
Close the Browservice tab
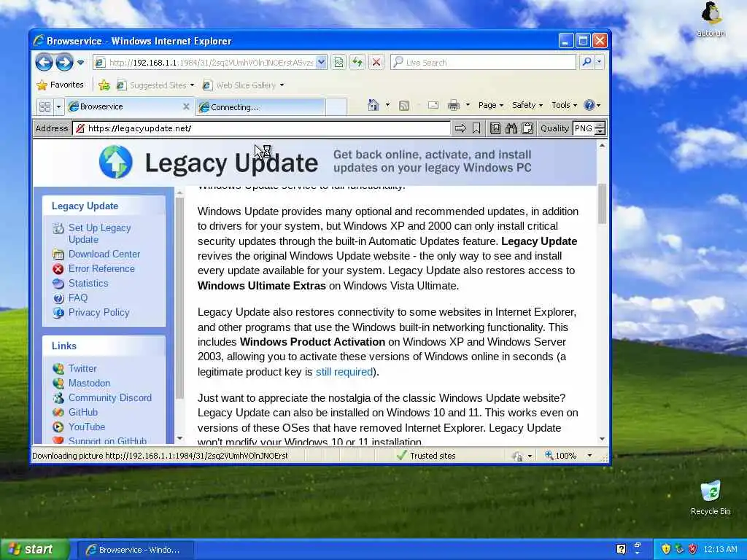pyautogui.click(x=186, y=106)
